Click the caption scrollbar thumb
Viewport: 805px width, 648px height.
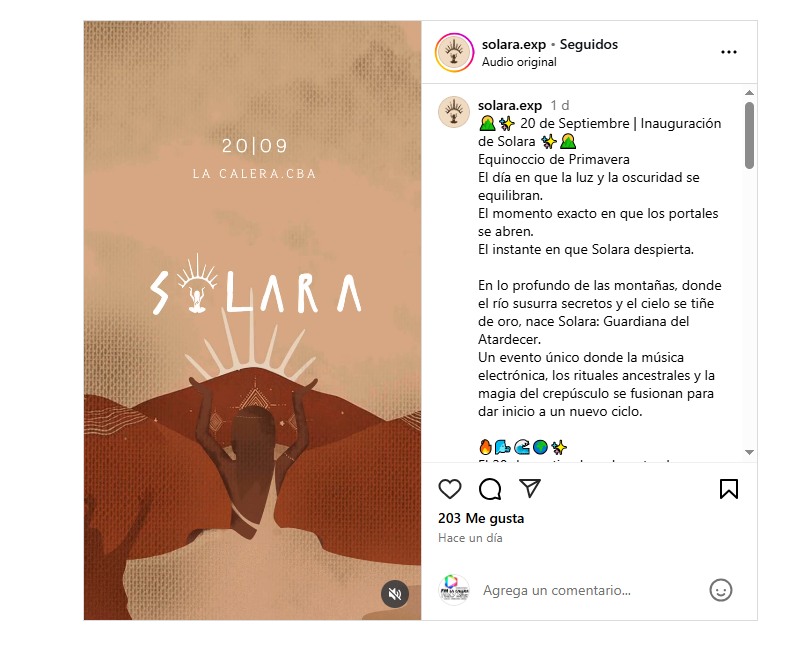coord(750,135)
